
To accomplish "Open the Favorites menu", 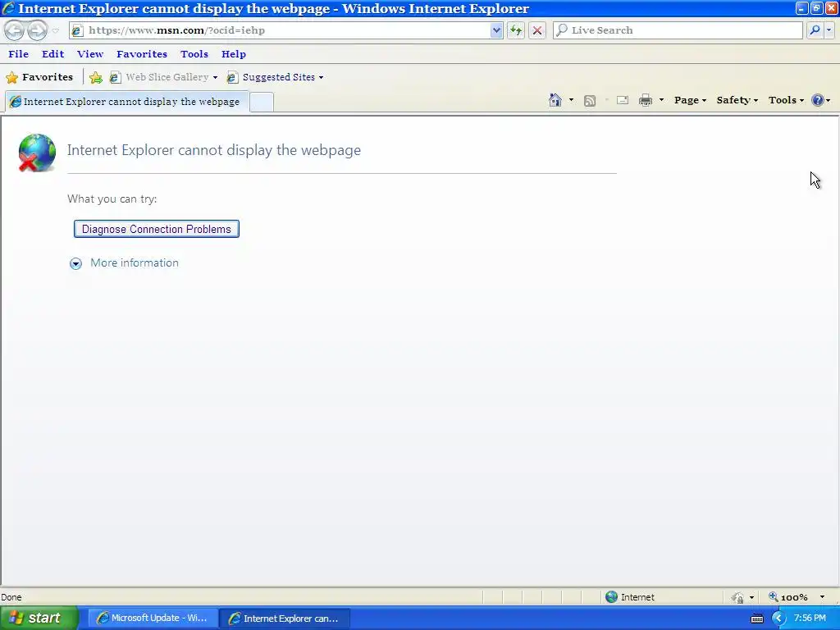I will [142, 54].
